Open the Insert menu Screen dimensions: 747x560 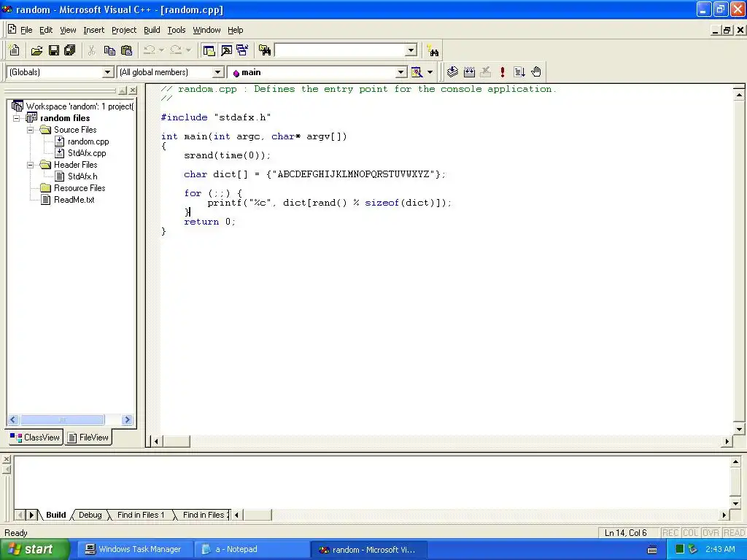(93, 30)
